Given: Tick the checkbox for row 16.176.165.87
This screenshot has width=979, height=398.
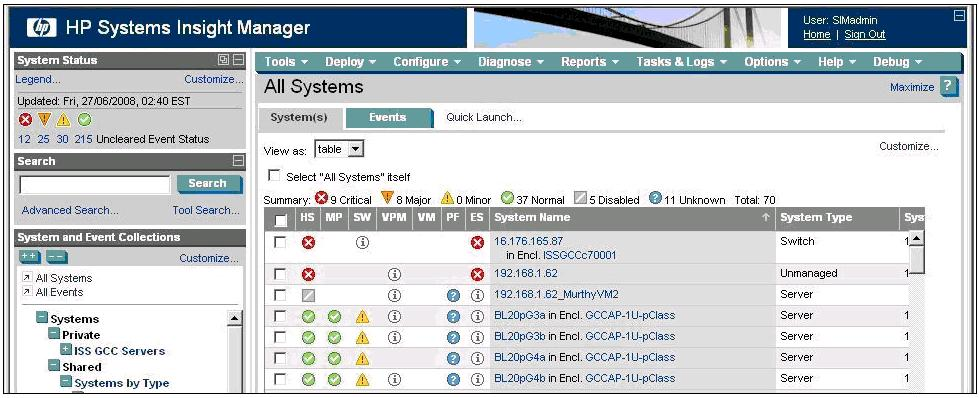Looking at the screenshot, I should (x=280, y=242).
